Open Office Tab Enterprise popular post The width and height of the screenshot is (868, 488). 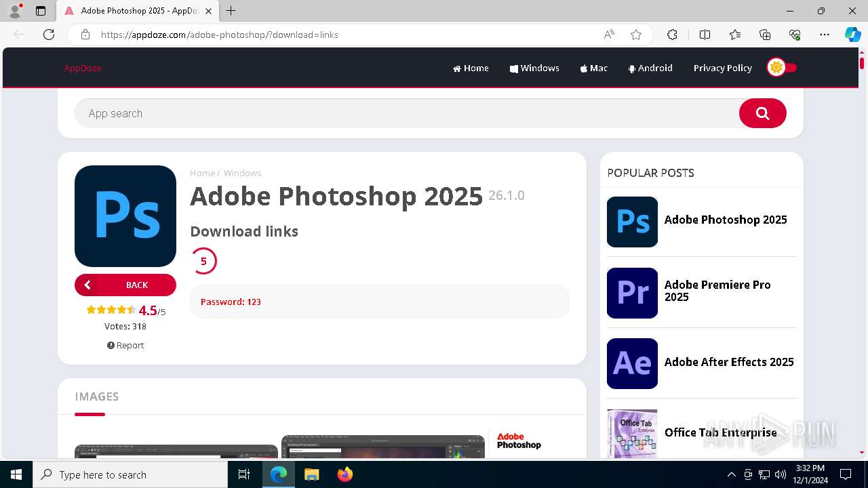(x=720, y=432)
